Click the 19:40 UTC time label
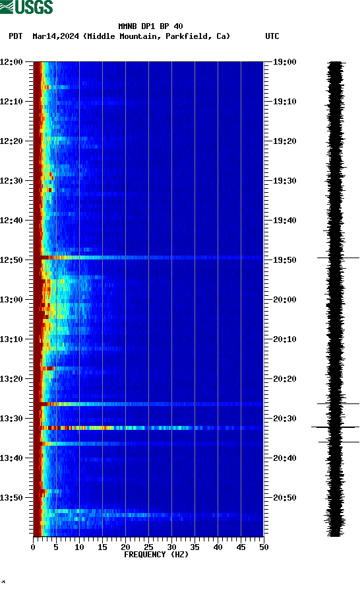This screenshot has width=364, height=589. (285, 220)
